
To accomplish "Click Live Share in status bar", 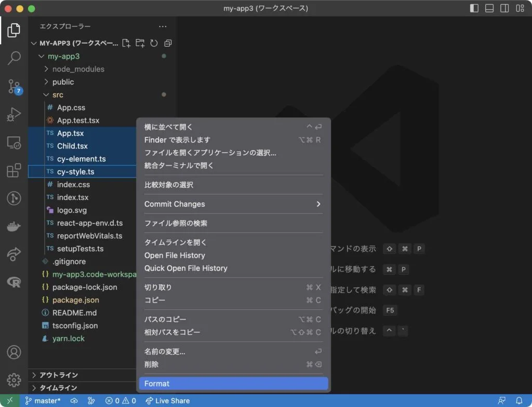I will click(x=167, y=401).
